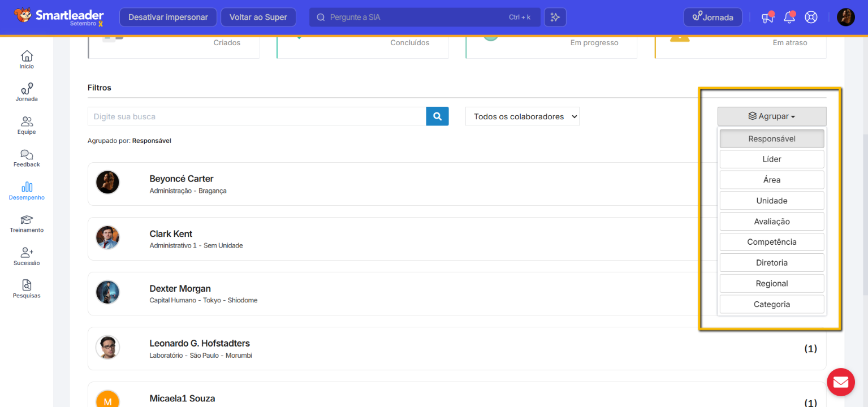Click the help lifebuoy icon

point(811,18)
